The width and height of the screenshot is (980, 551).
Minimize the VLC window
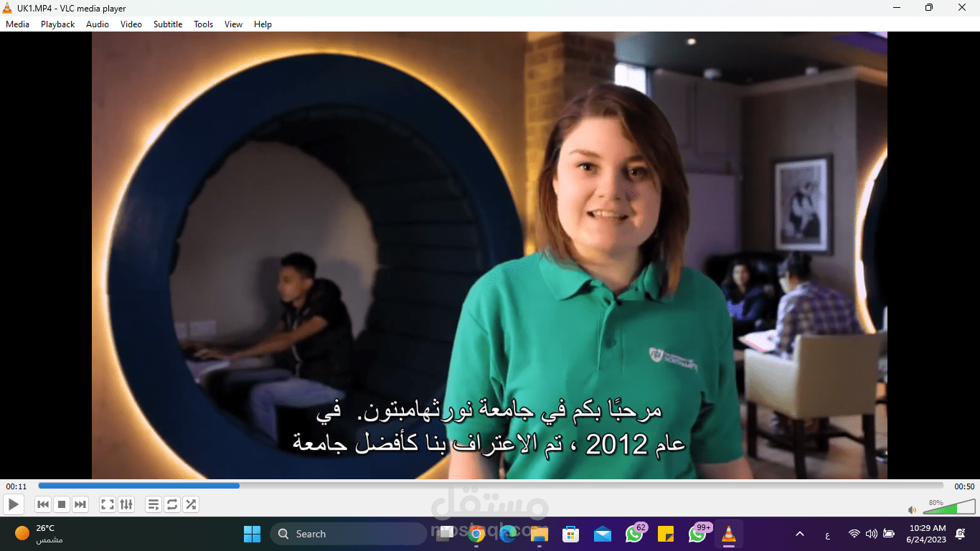coord(897,8)
